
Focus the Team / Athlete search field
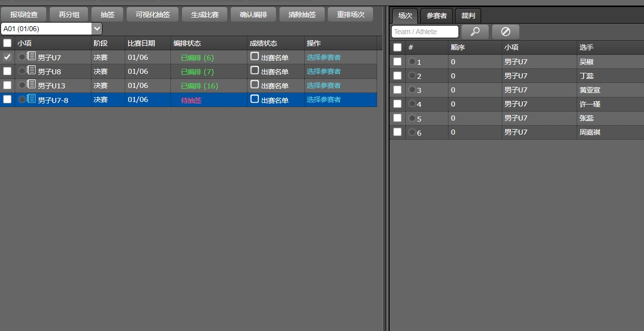click(425, 32)
